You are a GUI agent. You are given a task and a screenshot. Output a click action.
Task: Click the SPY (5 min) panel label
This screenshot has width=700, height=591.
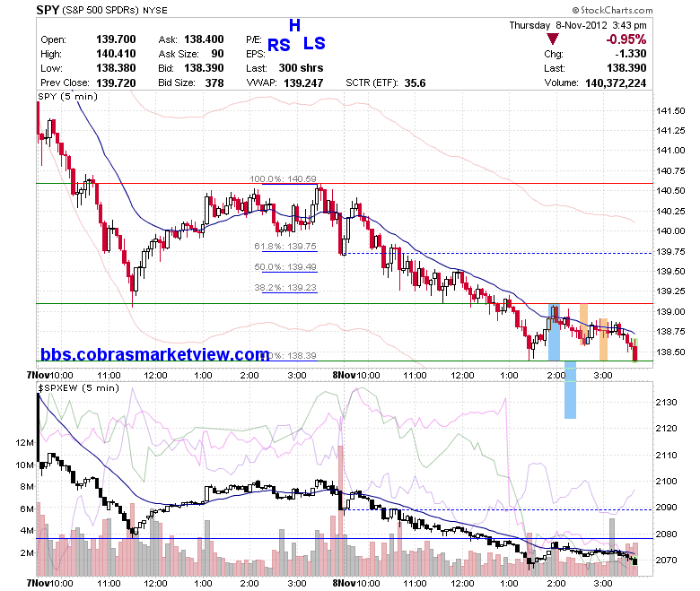click(68, 96)
